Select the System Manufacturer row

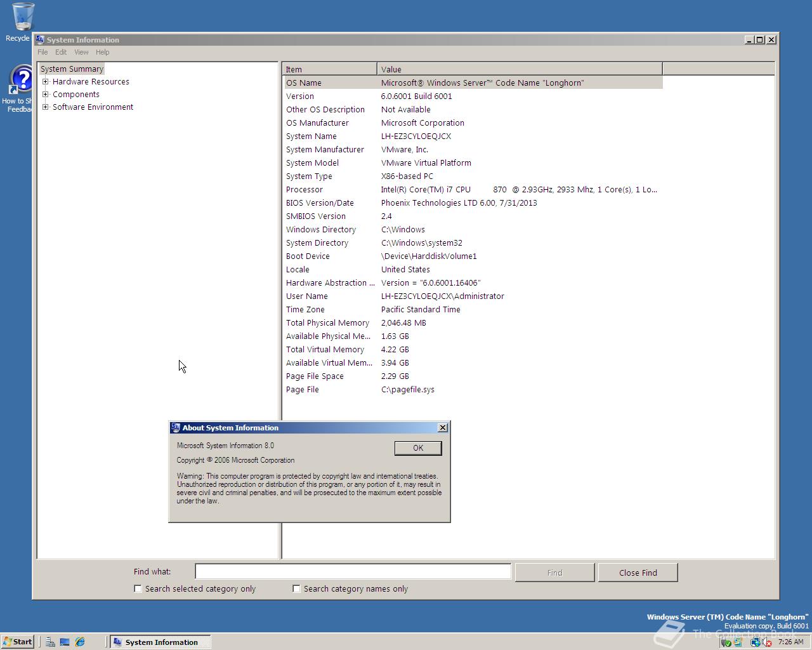click(x=473, y=149)
